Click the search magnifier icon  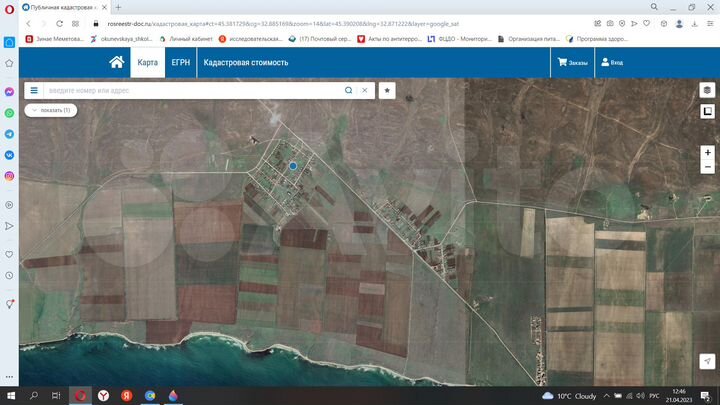point(349,90)
